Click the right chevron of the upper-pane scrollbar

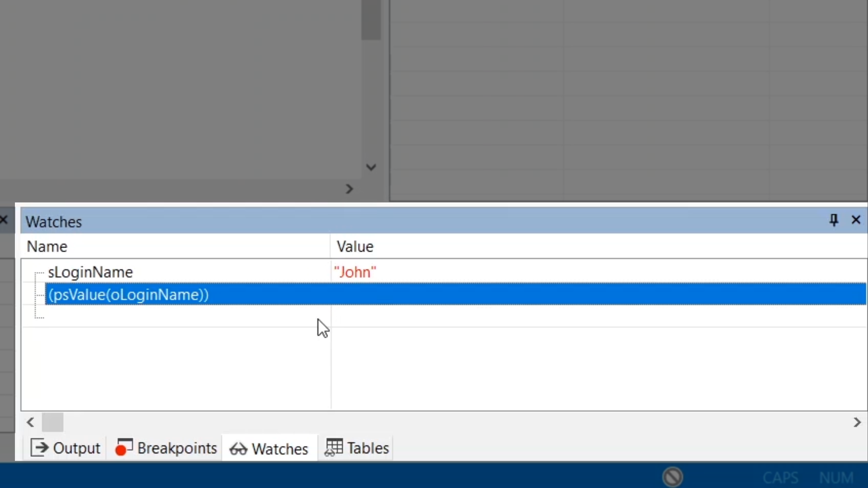pos(349,189)
